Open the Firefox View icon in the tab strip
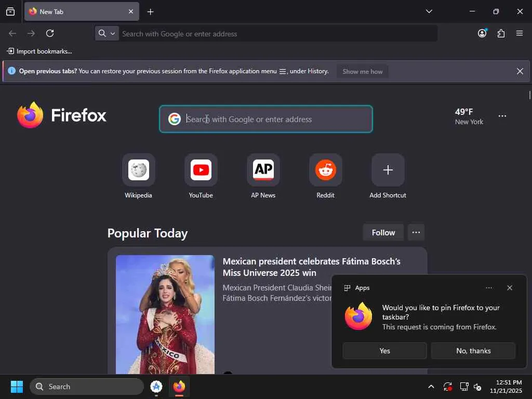 pos(10,11)
